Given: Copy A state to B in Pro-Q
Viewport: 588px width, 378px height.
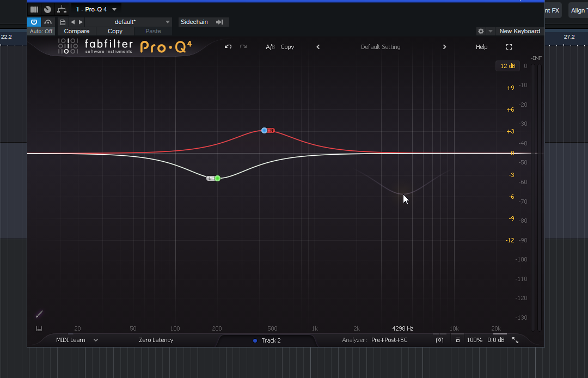Looking at the screenshot, I should (x=287, y=47).
